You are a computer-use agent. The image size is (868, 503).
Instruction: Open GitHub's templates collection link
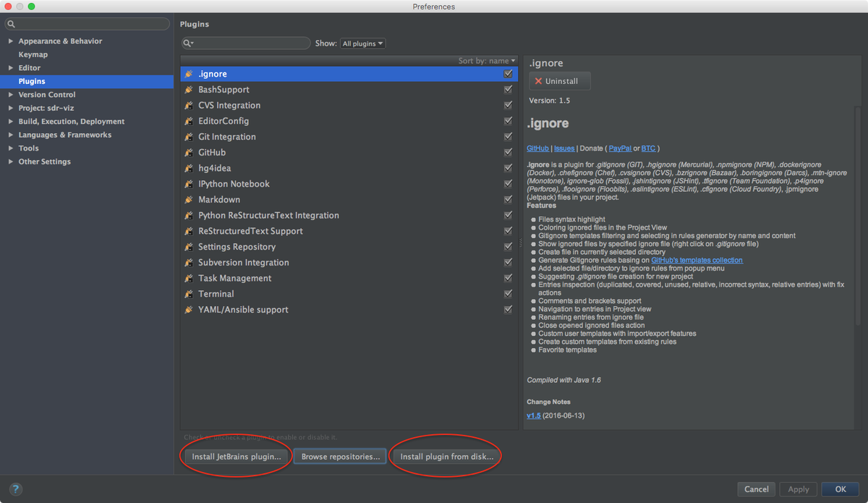click(697, 260)
